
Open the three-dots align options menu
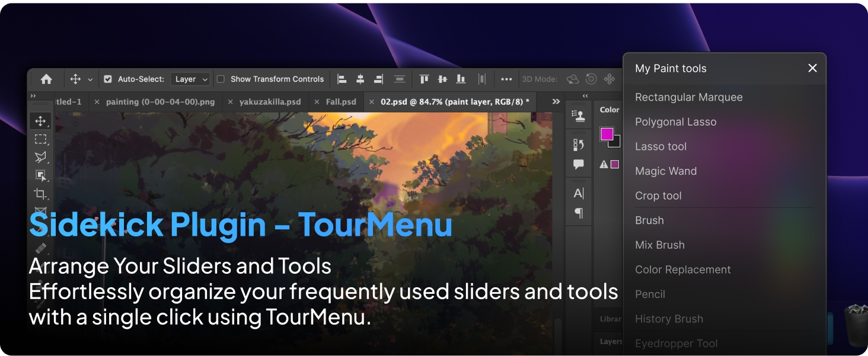click(x=506, y=79)
